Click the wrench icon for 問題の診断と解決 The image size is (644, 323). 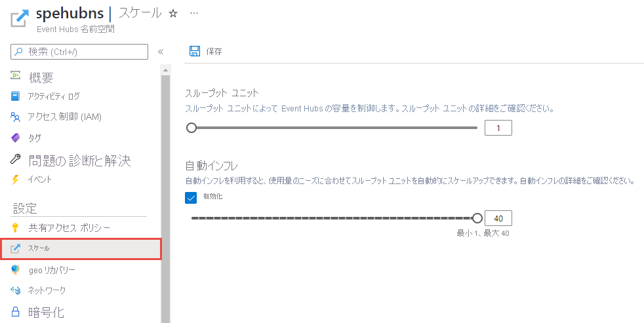(x=16, y=159)
